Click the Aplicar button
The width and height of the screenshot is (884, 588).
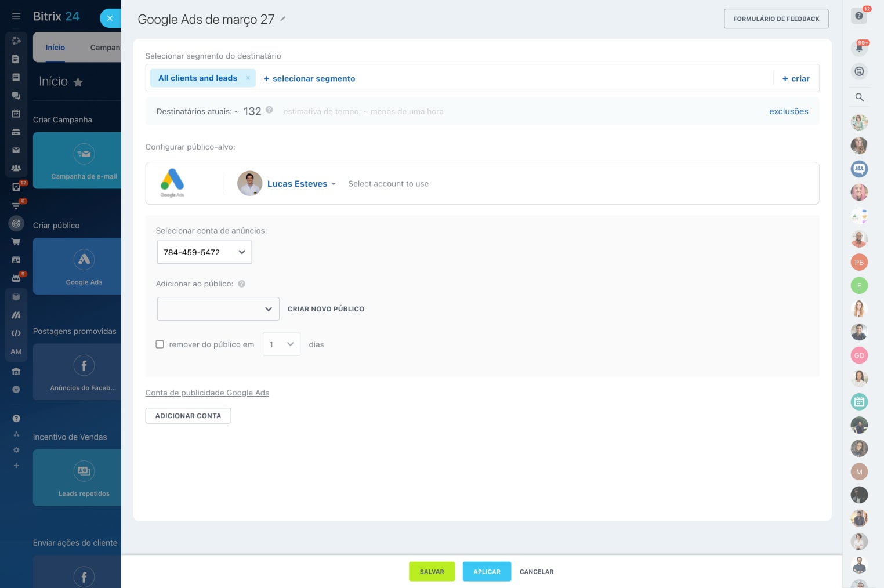pyautogui.click(x=487, y=572)
